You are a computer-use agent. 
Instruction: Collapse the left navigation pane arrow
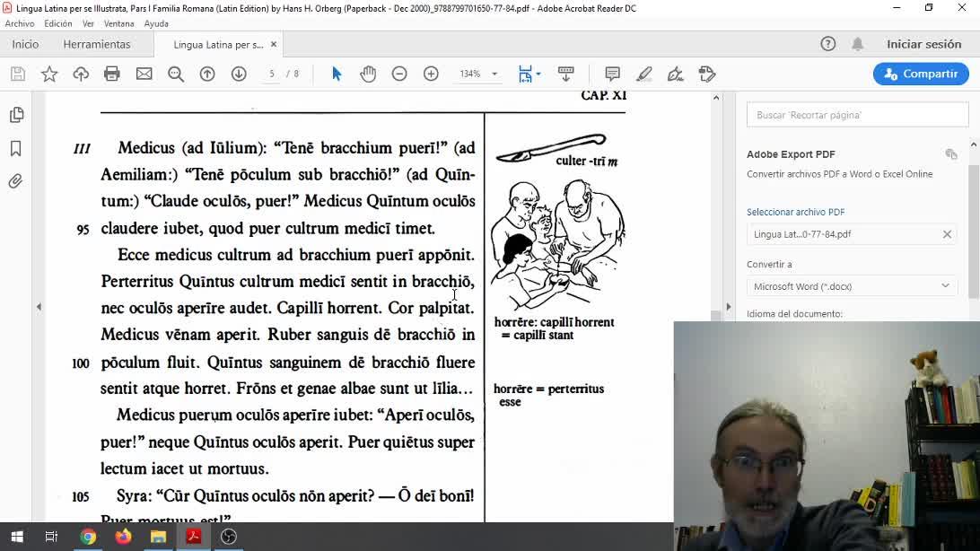(39, 307)
